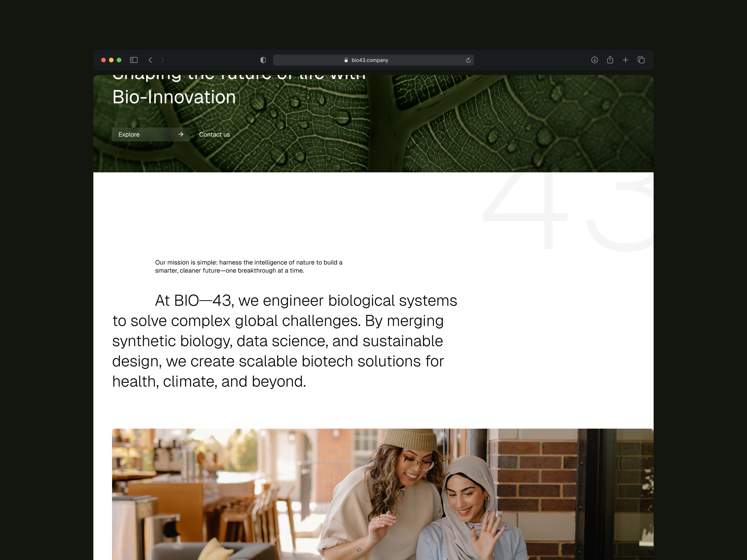747x560 pixels.
Task: Open the privacy report shield icon
Action: click(263, 60)
